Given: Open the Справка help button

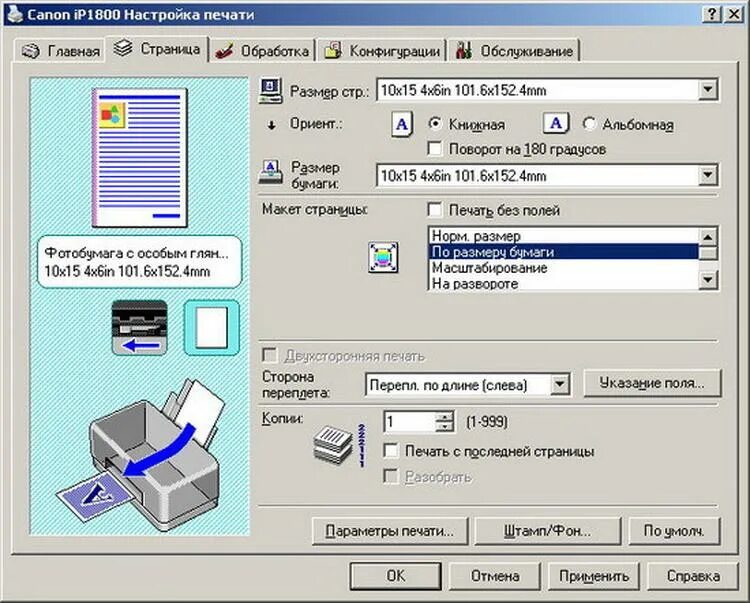Looking at the screenshot, I should pos(693,576).
